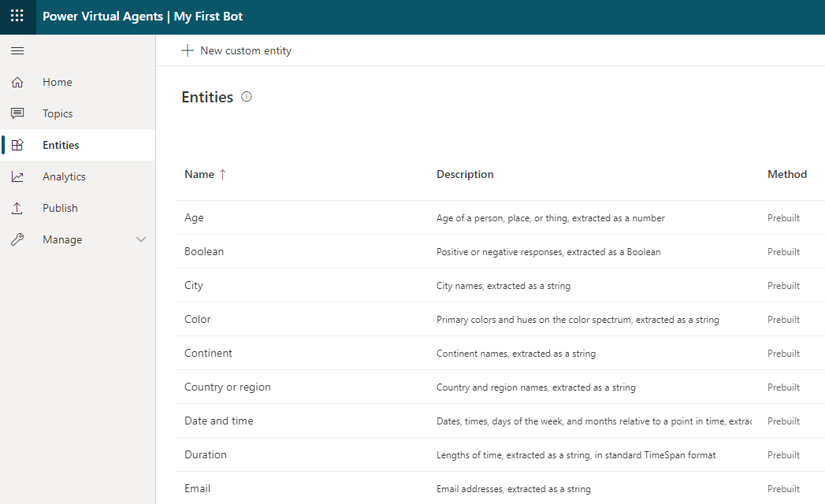Click the Analytics chart icon

(x=17, y=176)
